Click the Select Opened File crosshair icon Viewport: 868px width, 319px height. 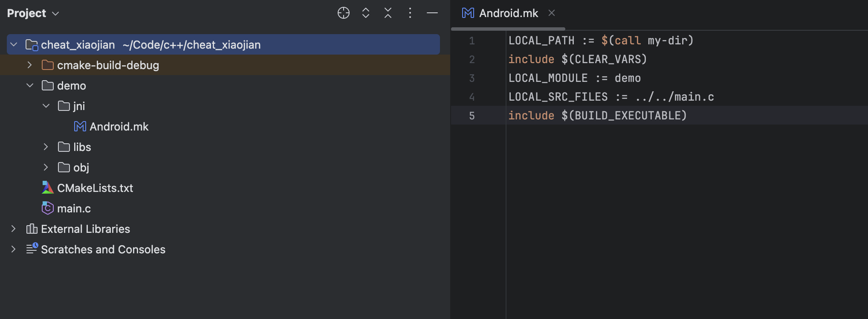pyautogui.click(x=343, y=13)
